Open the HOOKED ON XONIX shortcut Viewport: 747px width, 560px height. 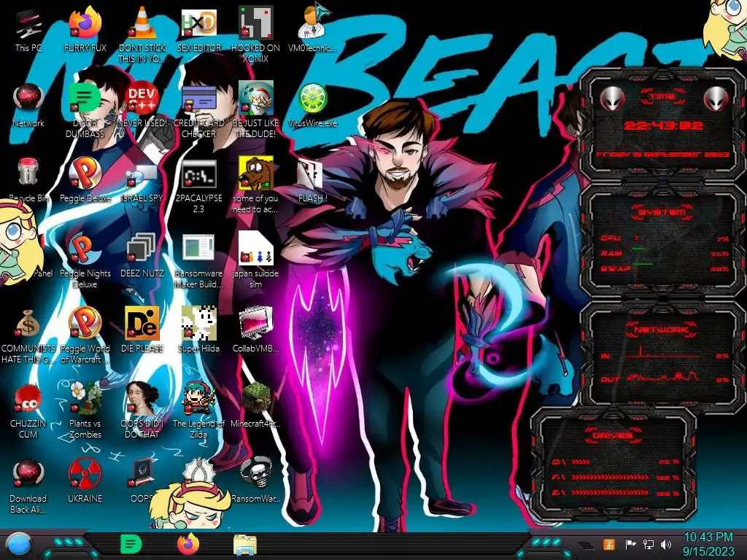coord(256,35)
